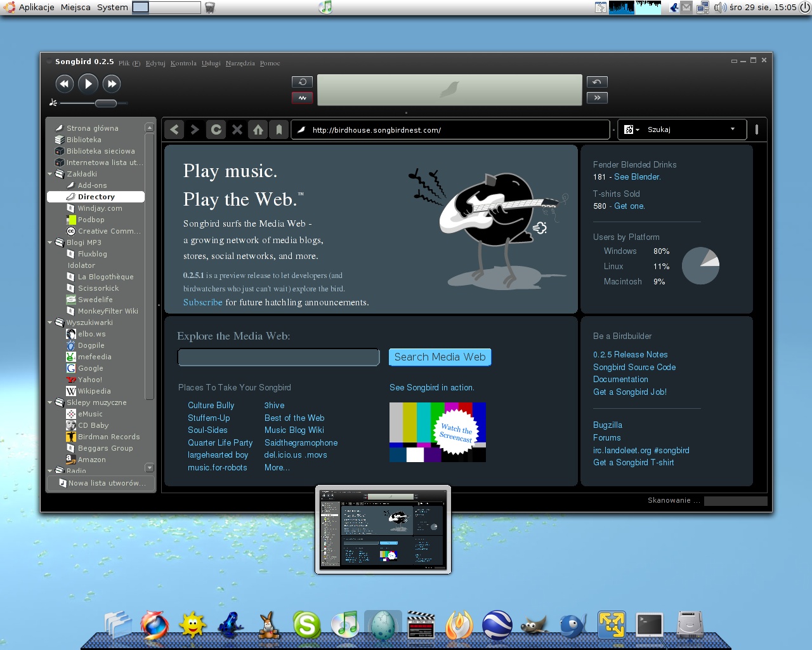
Task: Open the See Blender link
Action: pyautogui.click(x=637, y=176)
